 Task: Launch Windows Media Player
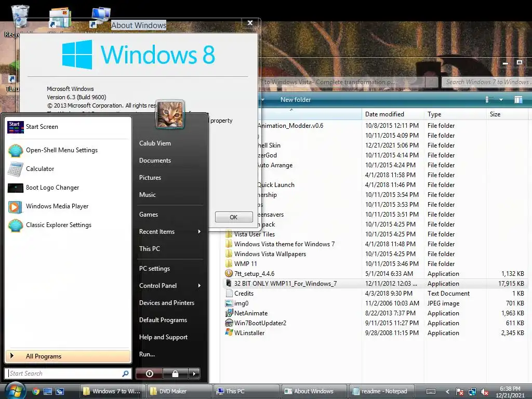coord(68,206)
